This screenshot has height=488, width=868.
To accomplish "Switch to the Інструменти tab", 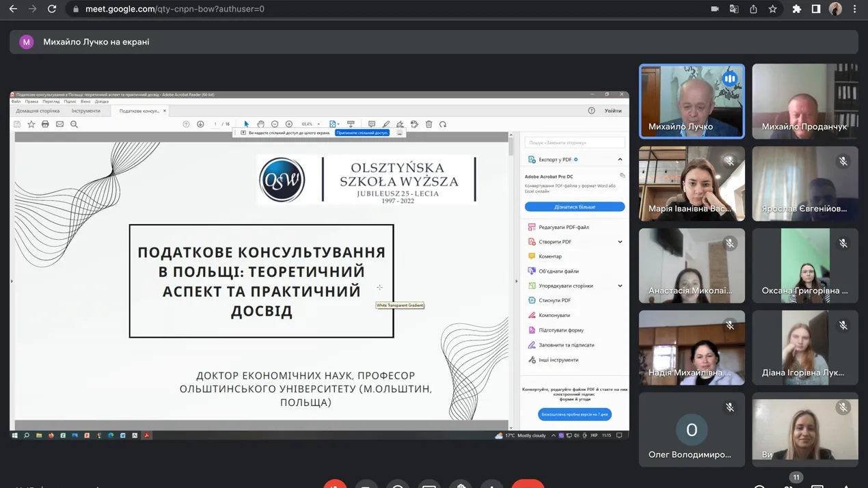I will (x=85, y=111).
